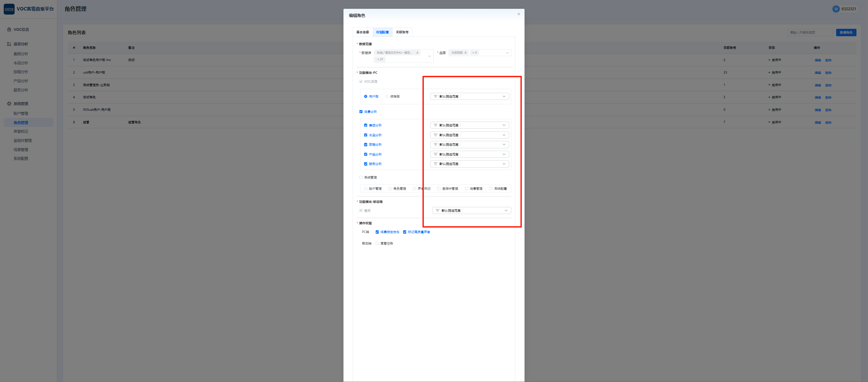868x382 pixels.
Task: Click the filter icon in 用户版 row
Action: [x=435, y=97]
